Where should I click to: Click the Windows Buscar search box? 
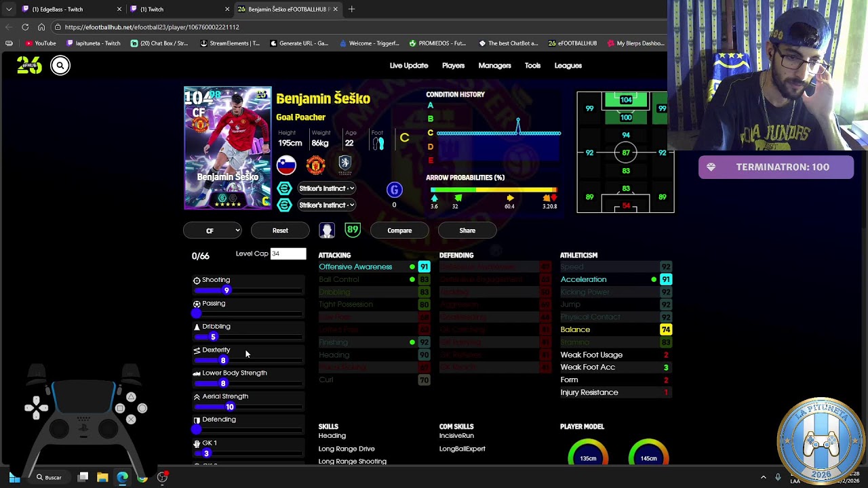coord(49,477)
